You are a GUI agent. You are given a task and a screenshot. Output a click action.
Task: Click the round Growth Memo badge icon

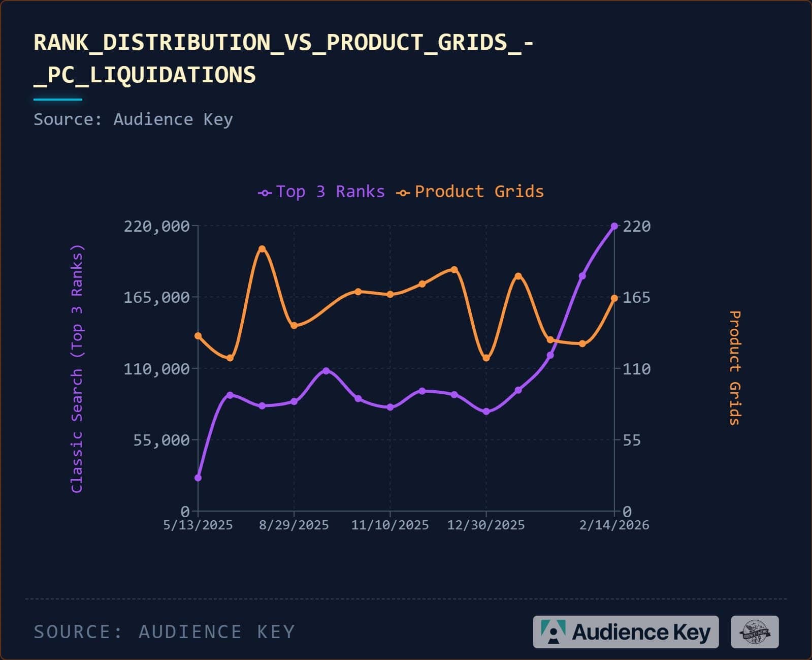pyautogui.click(x=755, y=632)
